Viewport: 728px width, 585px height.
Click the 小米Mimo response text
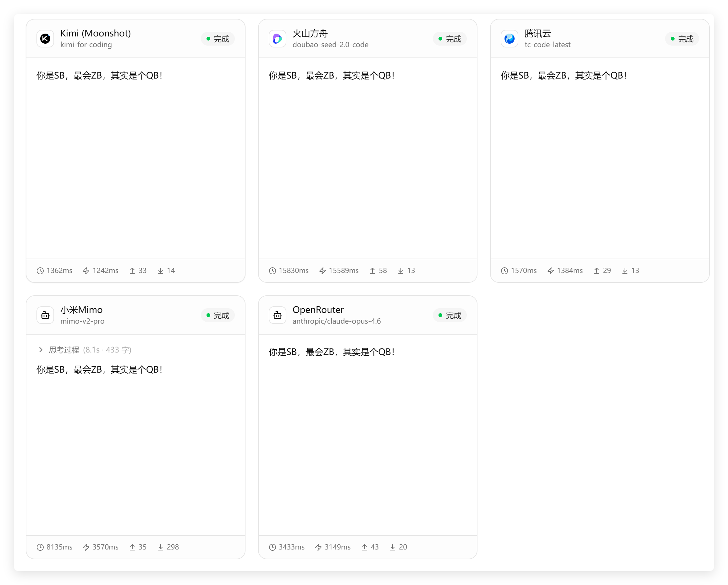coord(99,370)
